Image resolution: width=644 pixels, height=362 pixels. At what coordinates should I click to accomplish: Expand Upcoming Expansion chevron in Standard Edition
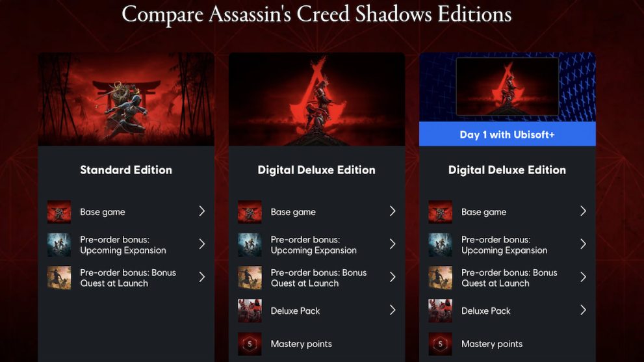point(201,244)
